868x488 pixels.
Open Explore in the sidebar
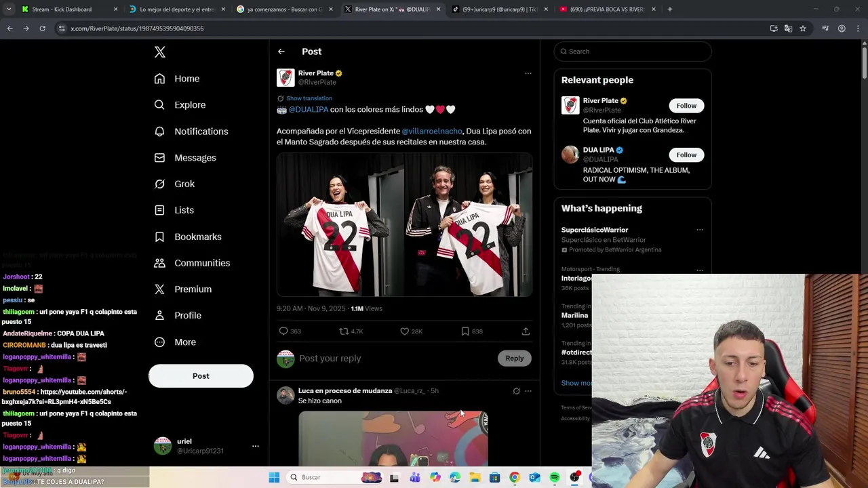coord(180,105)
